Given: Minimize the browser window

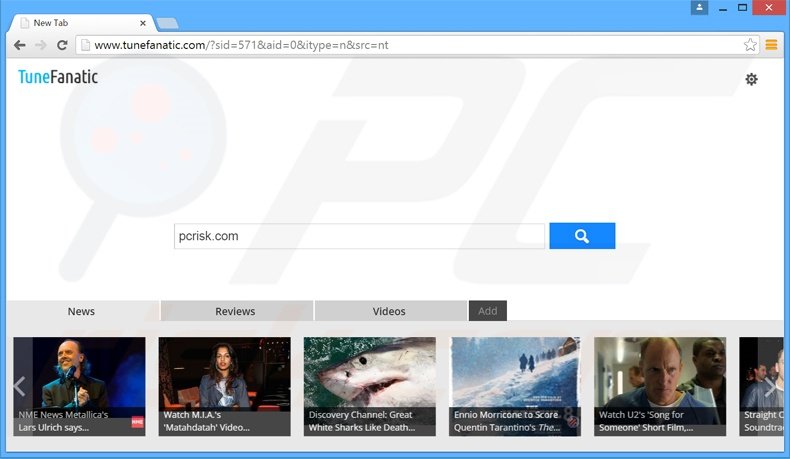Looking at the screenshot, I should pyautogui.click(x=723, y=8).
